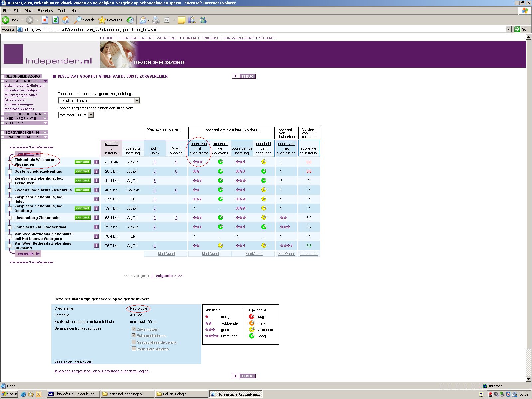This screenshot has width=532, height=399.
Task: Open info icon for Lievensberg Ziekenhuis
Action: (96, 218)
